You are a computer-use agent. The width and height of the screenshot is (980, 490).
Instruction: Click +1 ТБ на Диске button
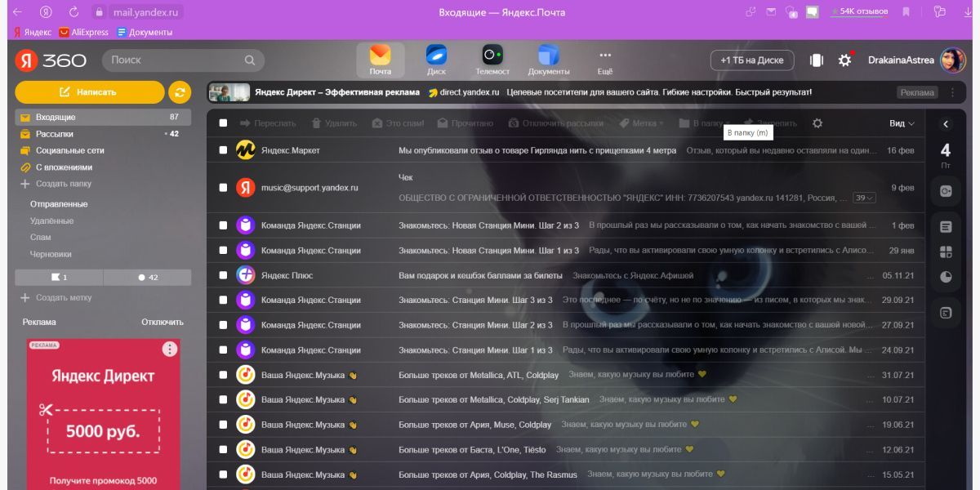(752, 60)
